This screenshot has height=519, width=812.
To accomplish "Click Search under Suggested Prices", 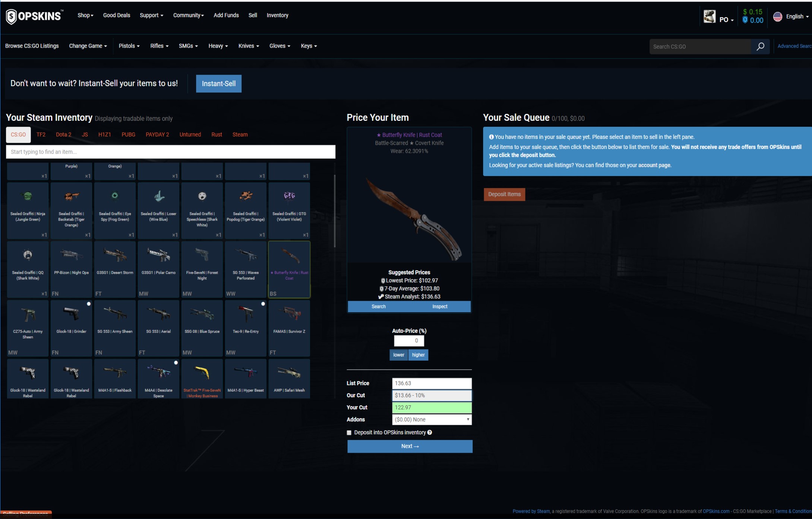I will click(x=379, y=306).
